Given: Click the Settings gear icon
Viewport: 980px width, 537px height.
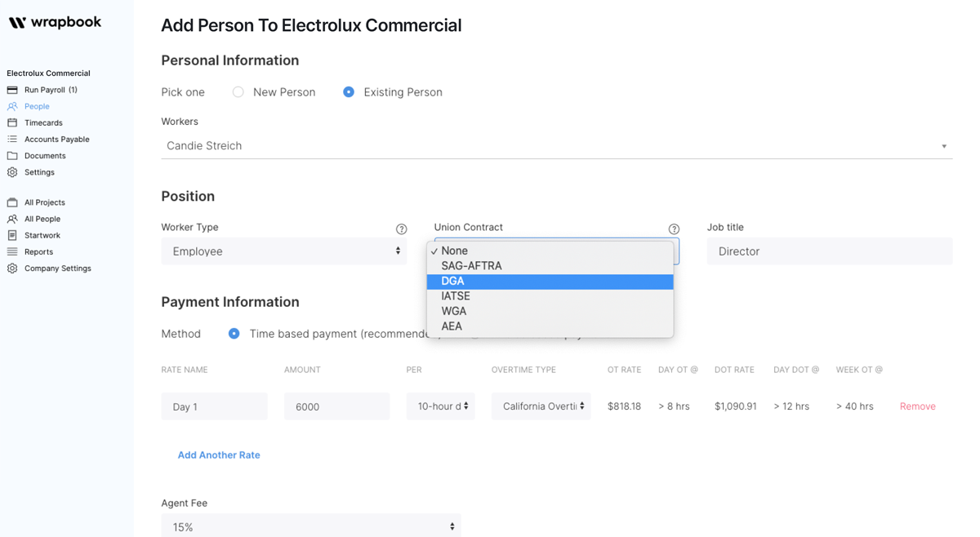Looking at the screenshot, I should click(12, 172).
